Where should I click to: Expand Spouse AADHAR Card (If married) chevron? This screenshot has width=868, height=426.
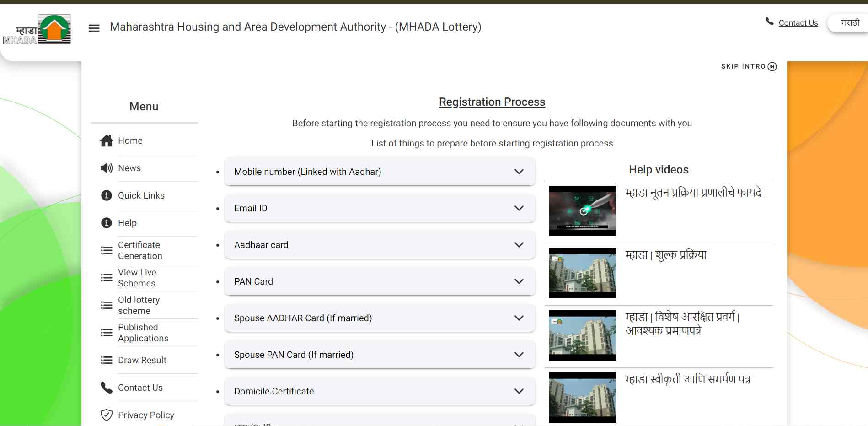519,318
